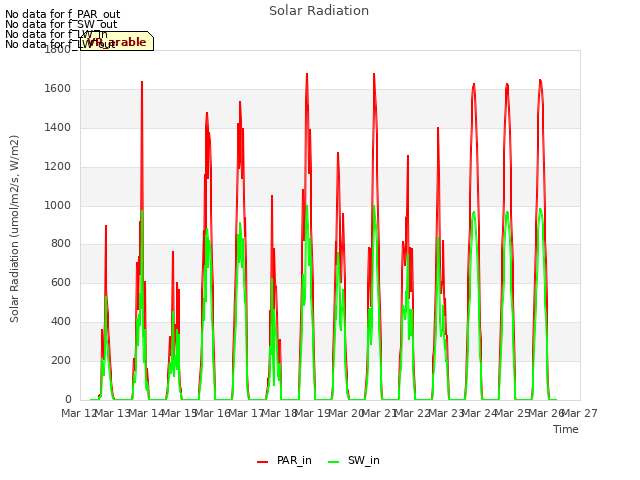Click the 1200 y-axis tick label
Screen dimensions: 640x480
click(58, 167)
